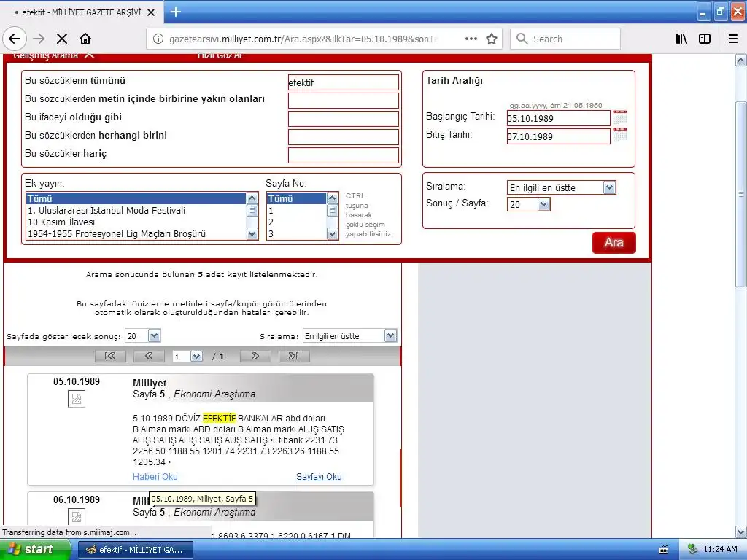Screen dimensions: 747x560
Task: Open the Library icon in toolbar
Action: coord(681,39)
